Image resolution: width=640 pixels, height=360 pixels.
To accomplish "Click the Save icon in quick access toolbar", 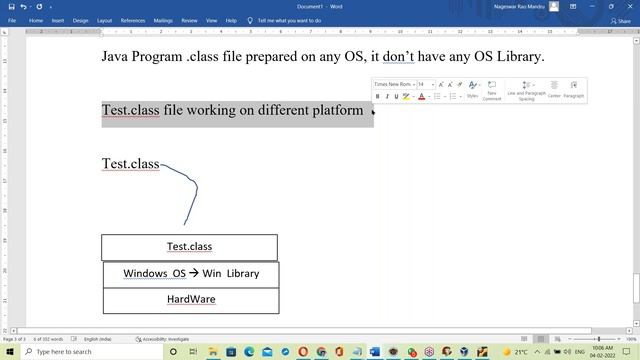I will 11,7.
